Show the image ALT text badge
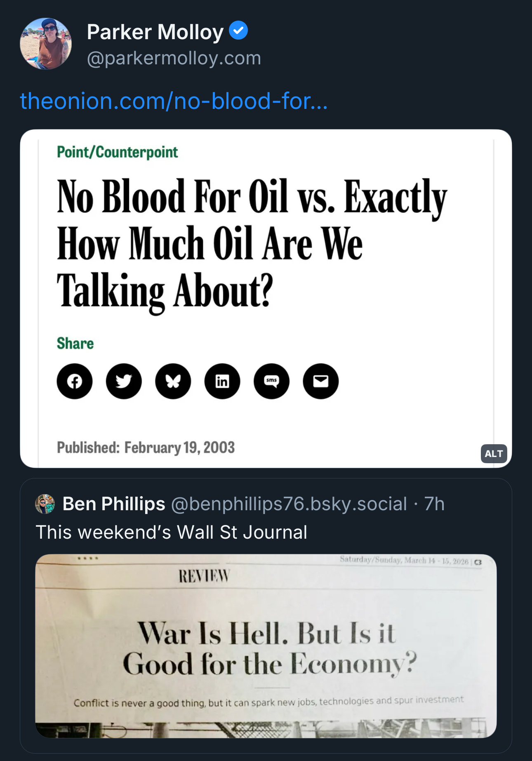The image size is (532, 761). tap(494, 454)
